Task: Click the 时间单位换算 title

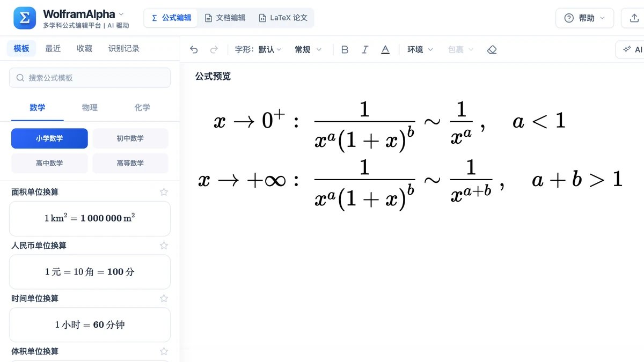Action: click(35, 298)
